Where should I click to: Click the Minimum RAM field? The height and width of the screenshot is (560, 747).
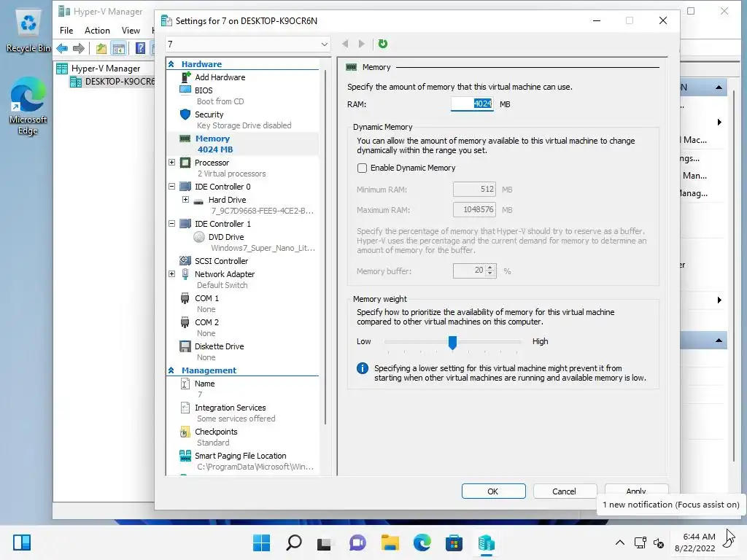(474, 190)
